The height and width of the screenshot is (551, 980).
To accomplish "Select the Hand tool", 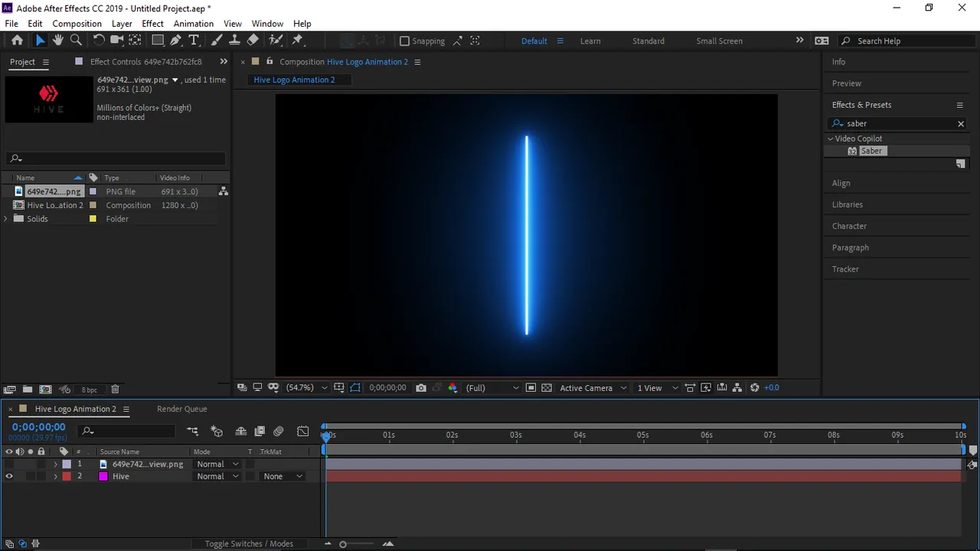I will tap(57, 41).
